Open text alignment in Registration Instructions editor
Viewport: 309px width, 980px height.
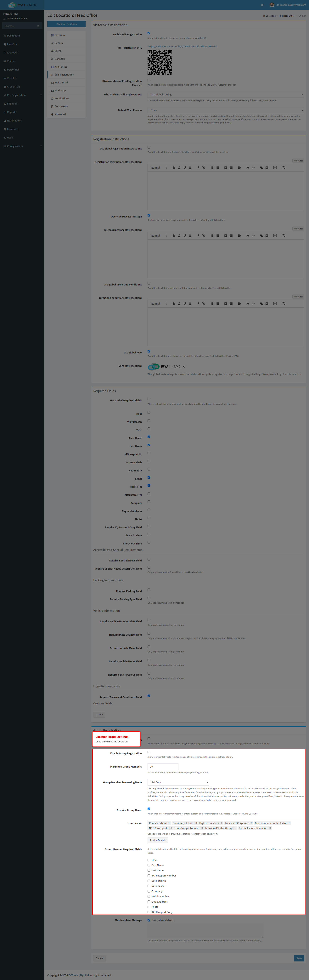239,168
